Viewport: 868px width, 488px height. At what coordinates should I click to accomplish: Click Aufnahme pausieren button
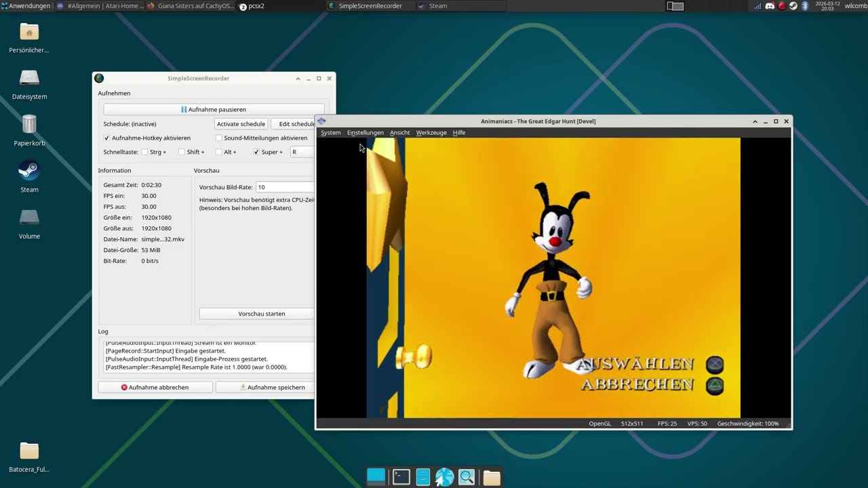(214, 109)
